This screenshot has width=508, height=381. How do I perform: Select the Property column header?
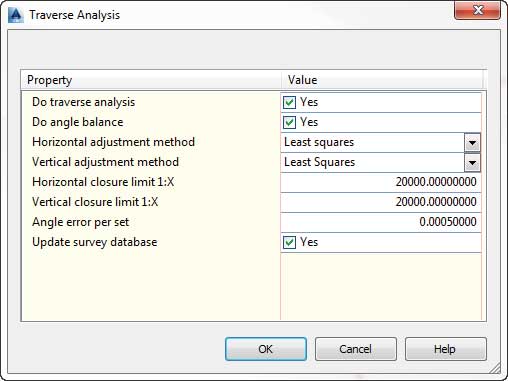[151, 80]
